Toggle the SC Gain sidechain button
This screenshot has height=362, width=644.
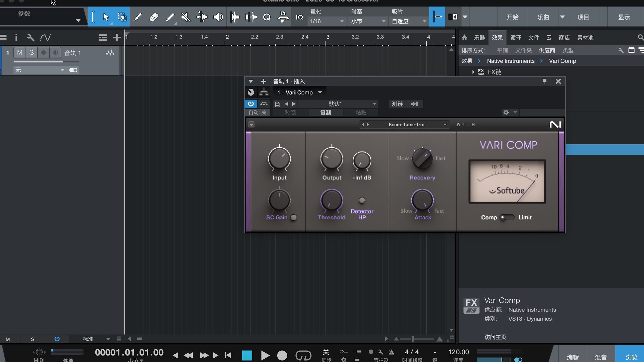pyautogui.click(x=293, y=217)
